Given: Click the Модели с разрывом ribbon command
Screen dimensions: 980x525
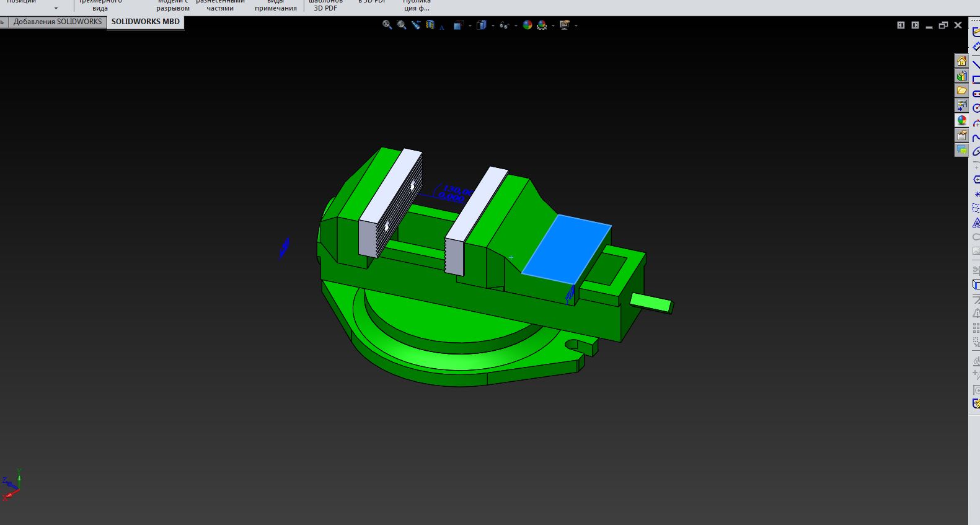Looking at the screenshot, I should point(173,5).
